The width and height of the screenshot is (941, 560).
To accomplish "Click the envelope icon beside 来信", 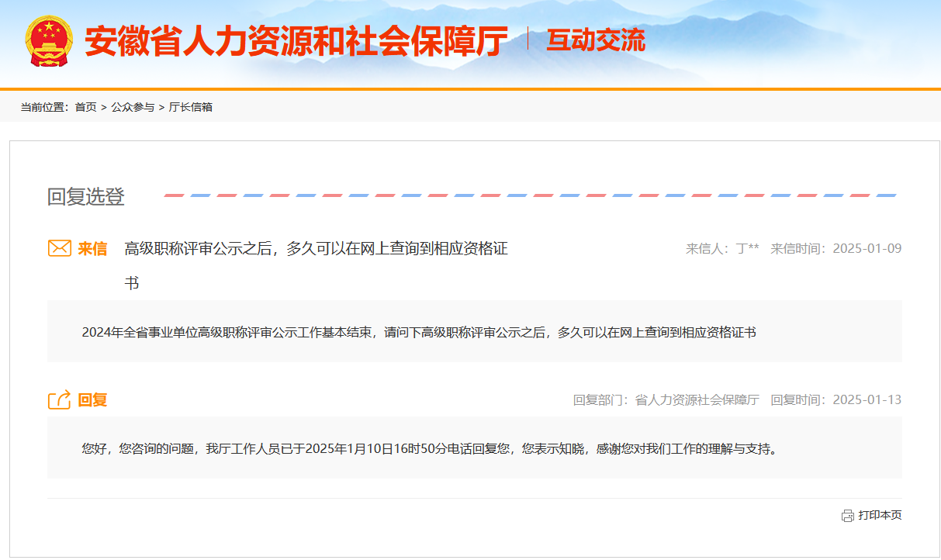I will (x=60, y=248).
